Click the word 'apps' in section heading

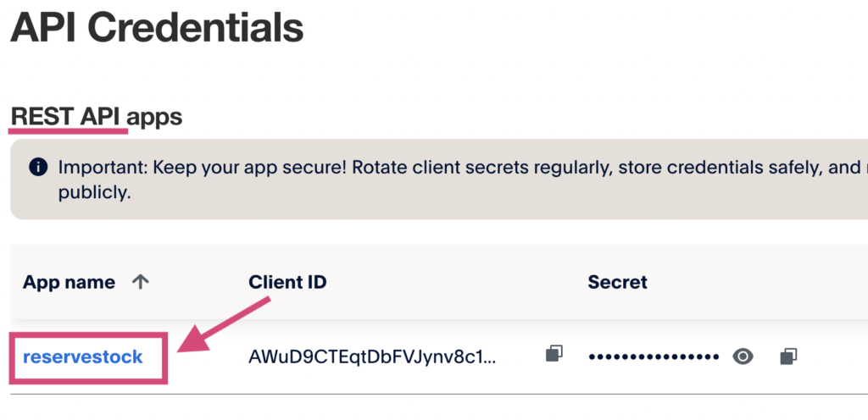pyautogui.click(x=157, y=116)
